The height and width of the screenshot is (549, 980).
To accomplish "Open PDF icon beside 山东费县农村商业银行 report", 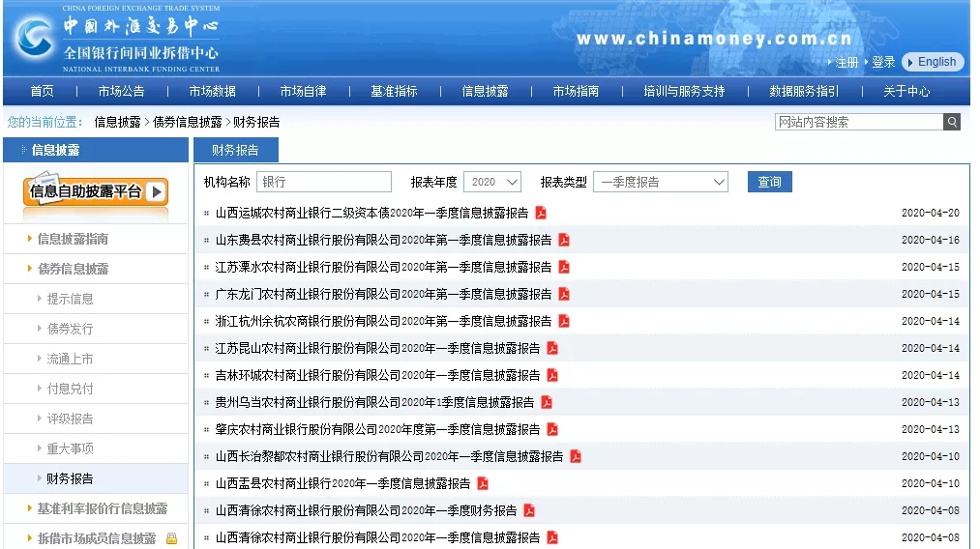I will (x=564, y=240).
